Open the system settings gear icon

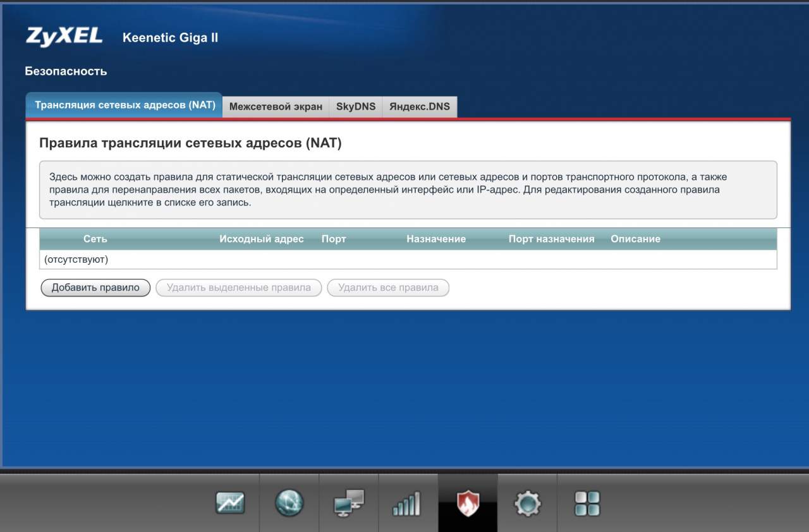pyautogui.click(x=528, y=504)
